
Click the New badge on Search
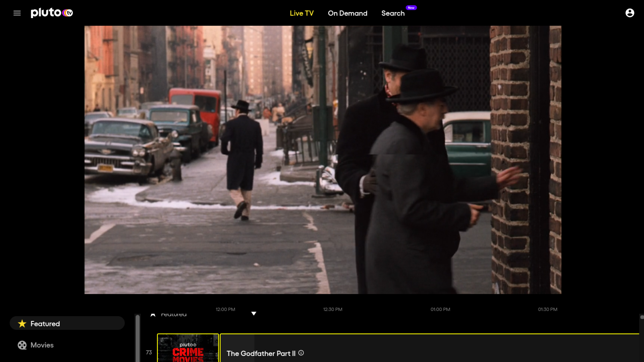click(x=411, y=8)
